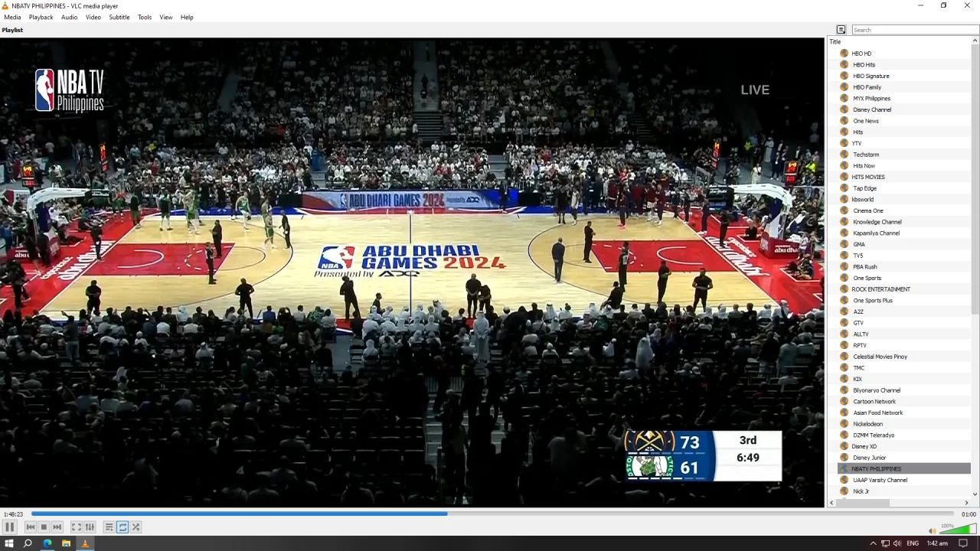
Task: Open Windows taskbar search
Action: (x=28, y=543)
